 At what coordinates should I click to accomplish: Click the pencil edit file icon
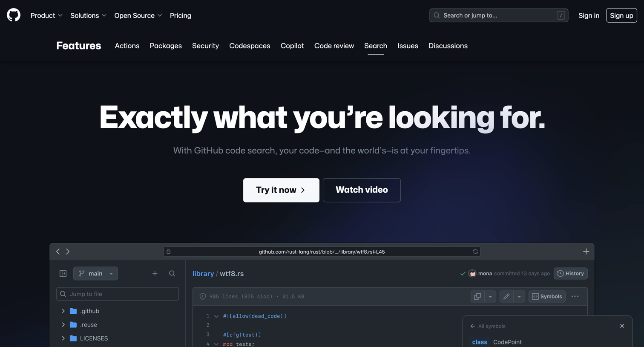(x=506, y=296)
